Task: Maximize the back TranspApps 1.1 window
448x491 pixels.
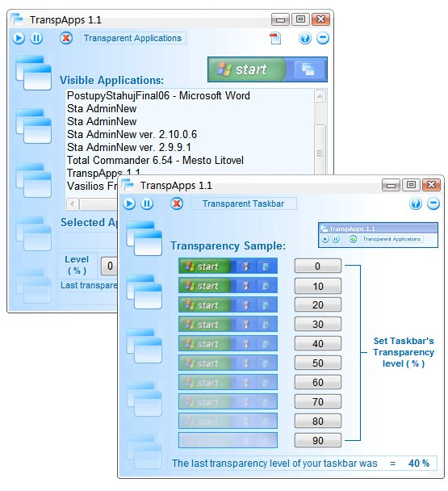Action: click(x=300, y=19)
